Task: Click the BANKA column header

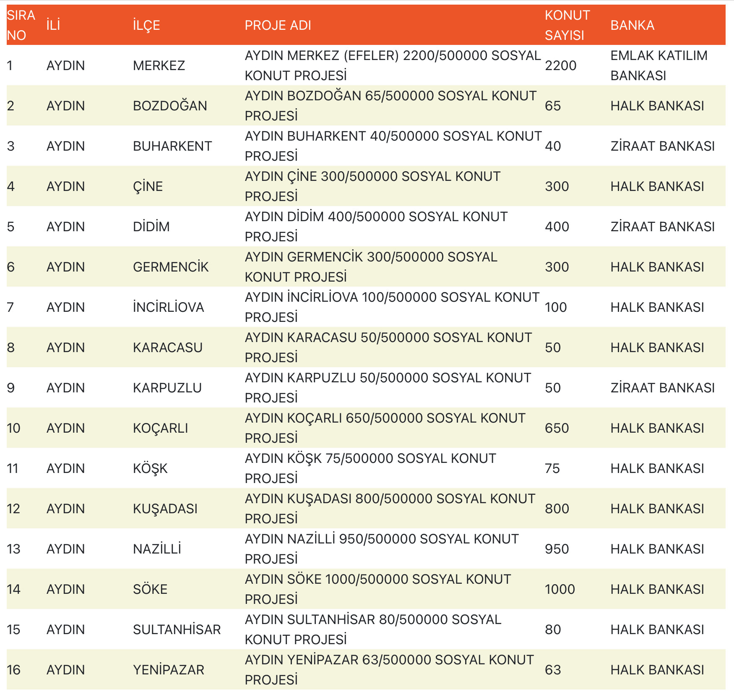Action: point(632,25)
